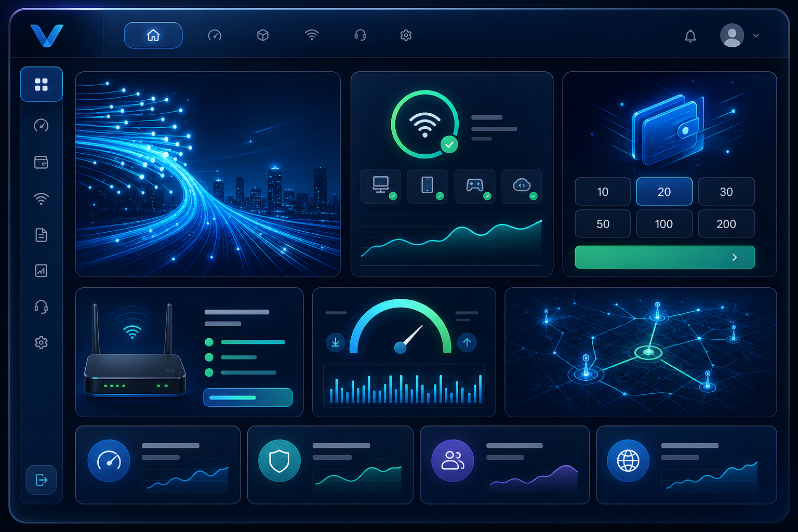Screen dimensions: 798x532
Task: Open the cube package icon in top navigation
Action: click(263, 35)
